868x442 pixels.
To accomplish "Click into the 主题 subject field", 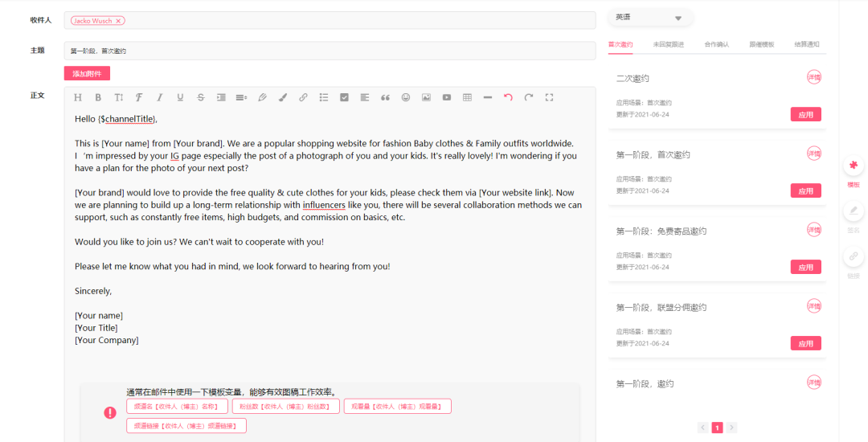I will tap(330, 51).
